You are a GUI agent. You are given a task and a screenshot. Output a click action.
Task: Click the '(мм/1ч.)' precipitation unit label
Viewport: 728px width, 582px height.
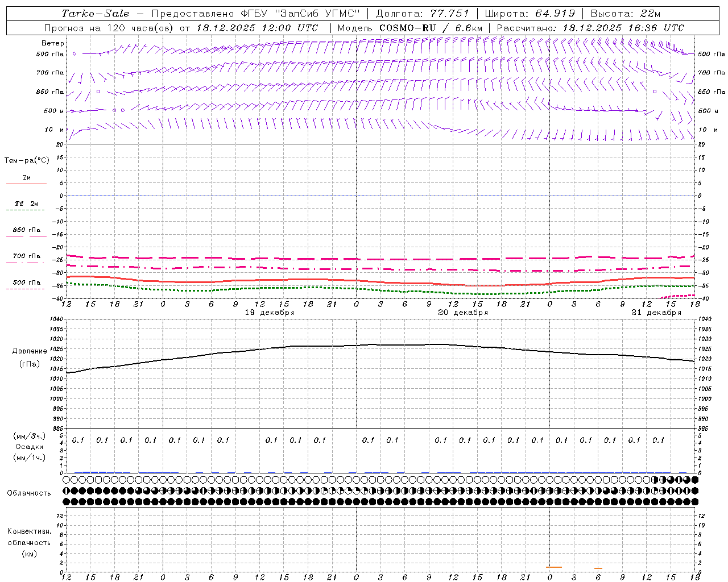(30, 458)
